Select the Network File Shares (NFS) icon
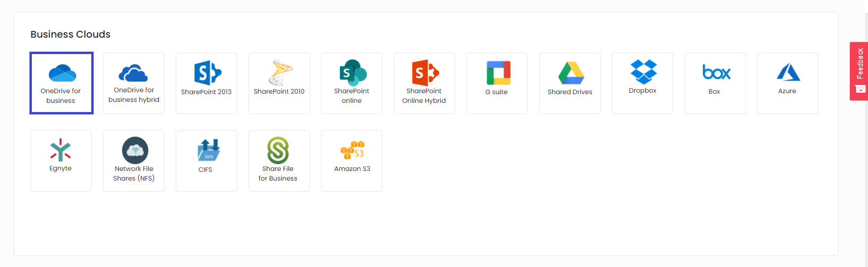Screen dimensions: 868x267 click(135, 150)
